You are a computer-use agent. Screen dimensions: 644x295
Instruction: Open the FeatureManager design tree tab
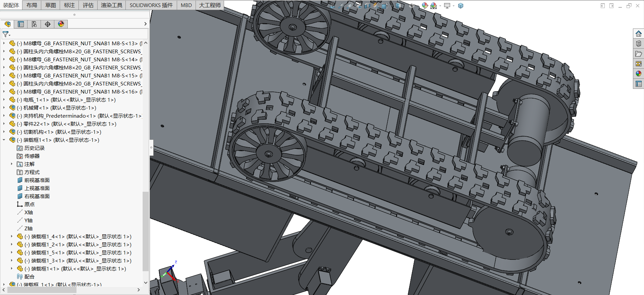[7, 24]
